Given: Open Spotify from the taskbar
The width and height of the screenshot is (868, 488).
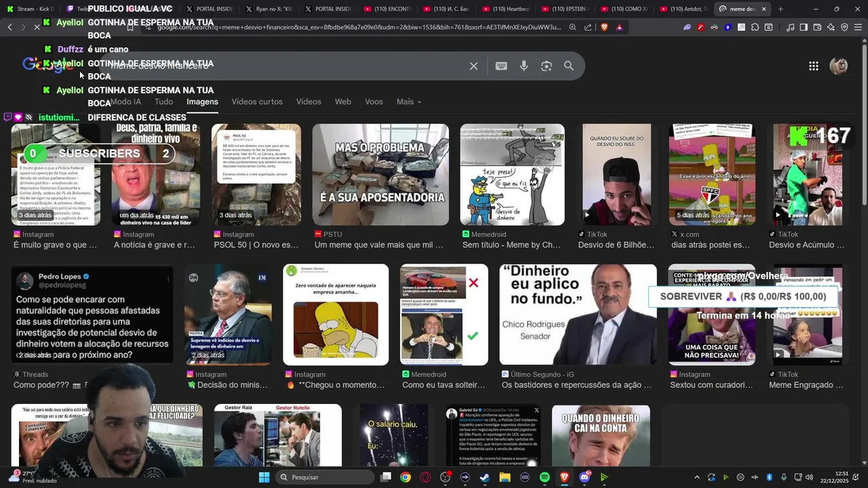Looking at the screenshot, I should click(545, 477).
